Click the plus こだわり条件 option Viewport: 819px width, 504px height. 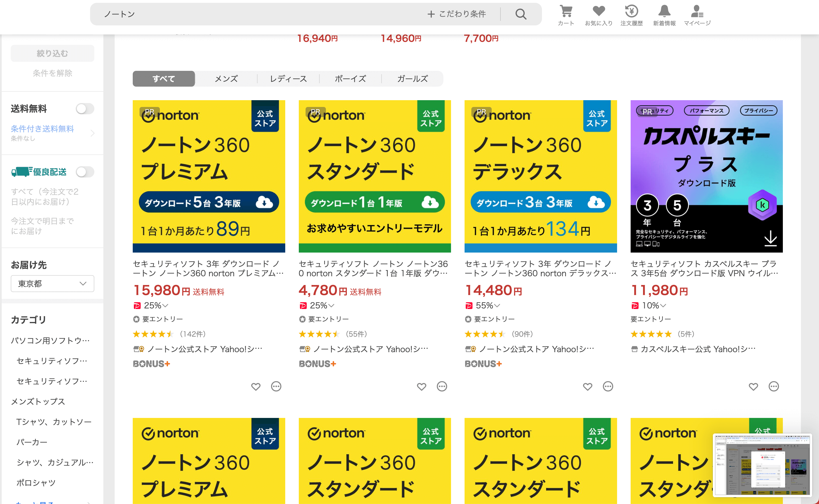(456, 14)
